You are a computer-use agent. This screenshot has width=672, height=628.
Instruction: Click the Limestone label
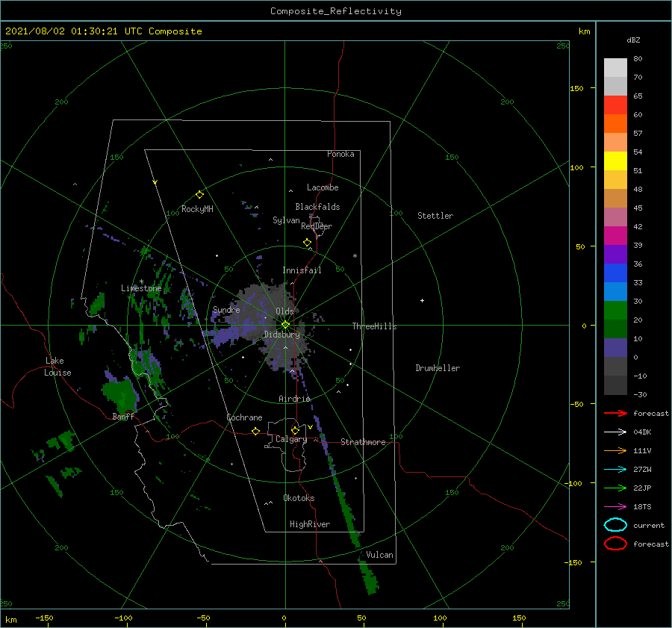pyautogui.click(x=141, y=288)
